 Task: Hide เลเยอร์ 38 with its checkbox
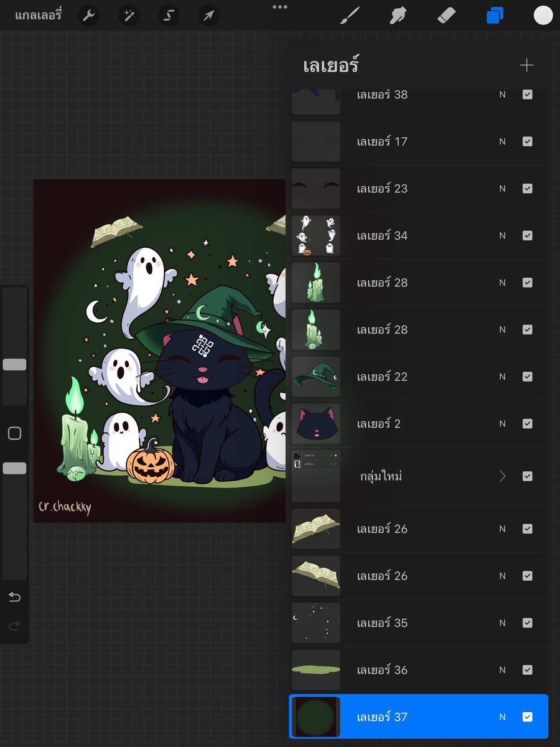point(527,95)
